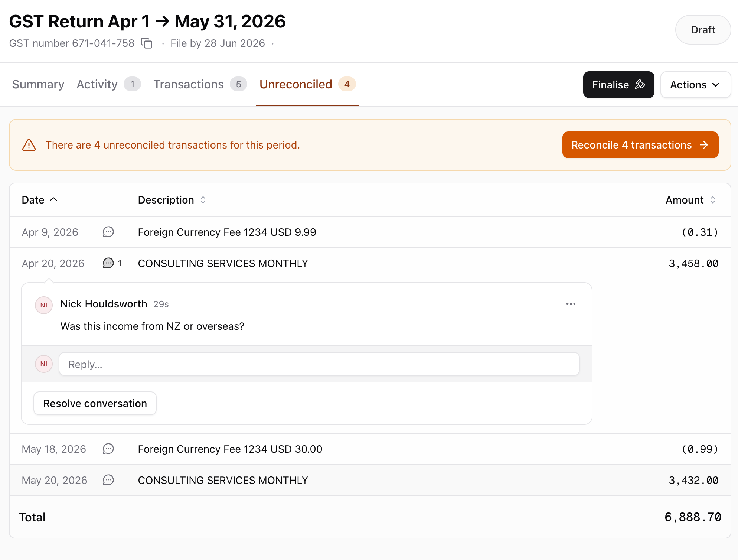Select the 3,458.00 amount cell

[x=693, y=263]
